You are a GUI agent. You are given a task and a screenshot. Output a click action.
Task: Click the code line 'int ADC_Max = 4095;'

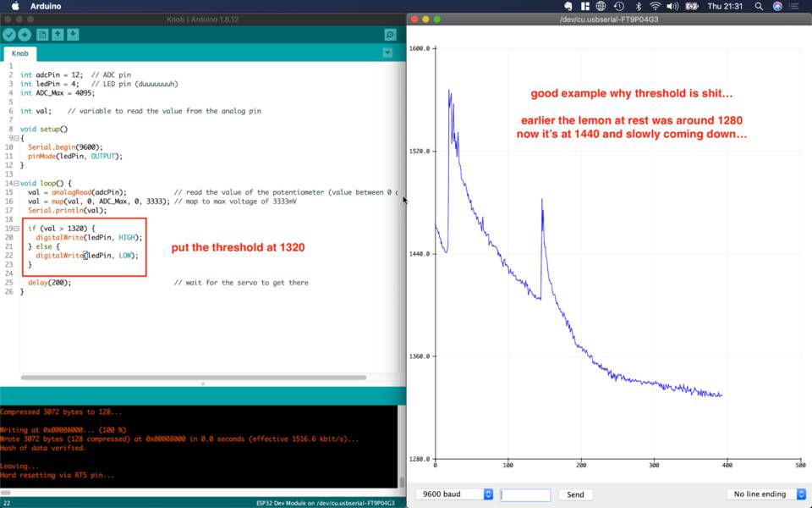pos(58,93)
